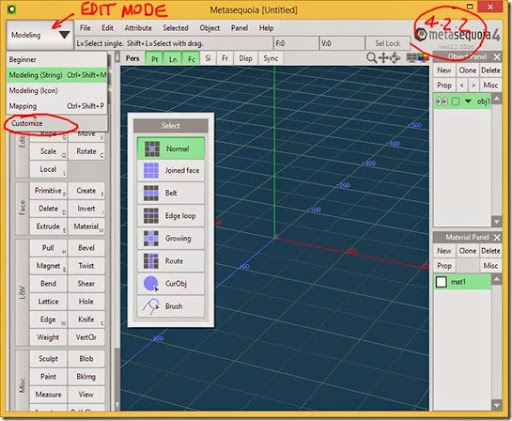Viewport: 512px width, 421px height.
Task: Activate the Growing selection icon
Action: [x=151, y=238]
